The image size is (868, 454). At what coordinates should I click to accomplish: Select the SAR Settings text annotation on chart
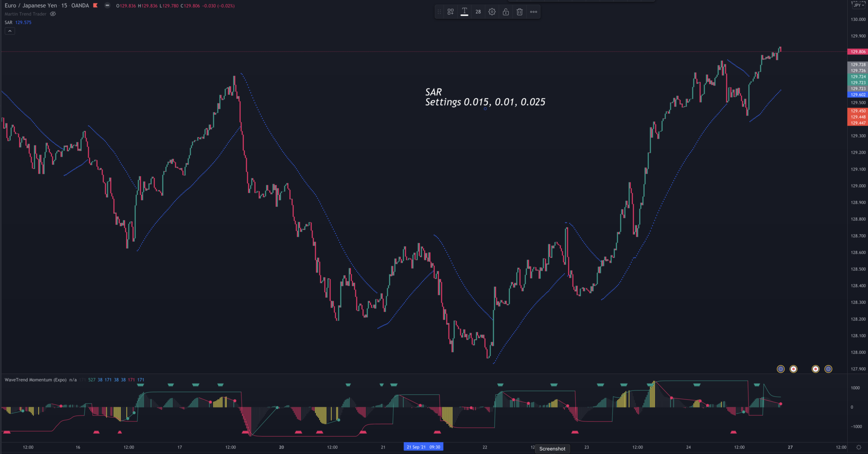click(485, 97)
